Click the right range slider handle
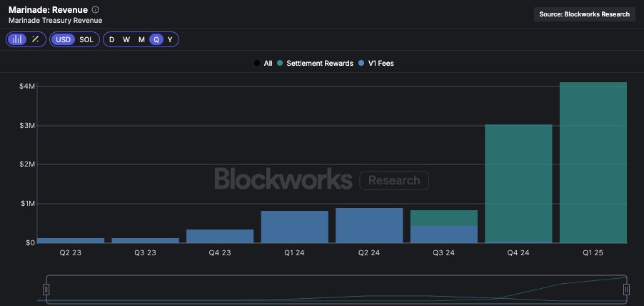Screen dimensions: 644x306 point(626,290)
